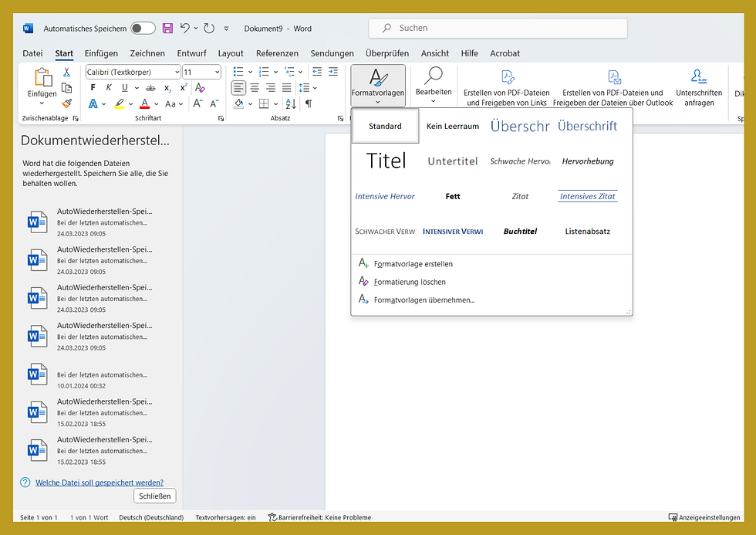
Task: Click Unterschriften anfragen signature icon
Action: point(699,76)
